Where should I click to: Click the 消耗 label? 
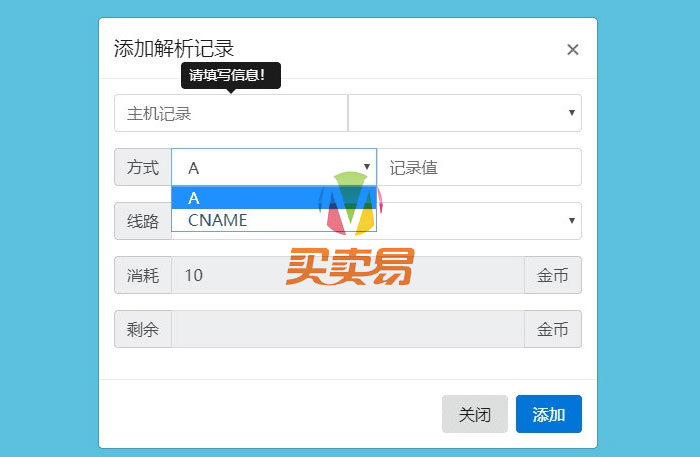[x=143, y=275]
